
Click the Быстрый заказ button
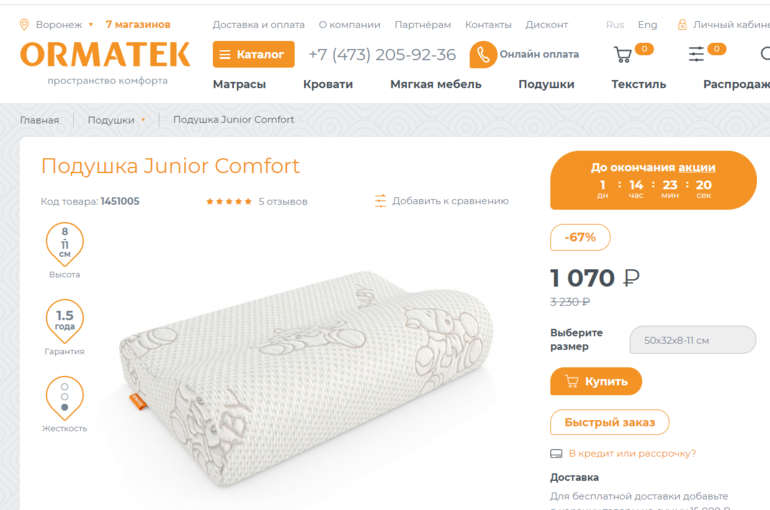point(609,422)
